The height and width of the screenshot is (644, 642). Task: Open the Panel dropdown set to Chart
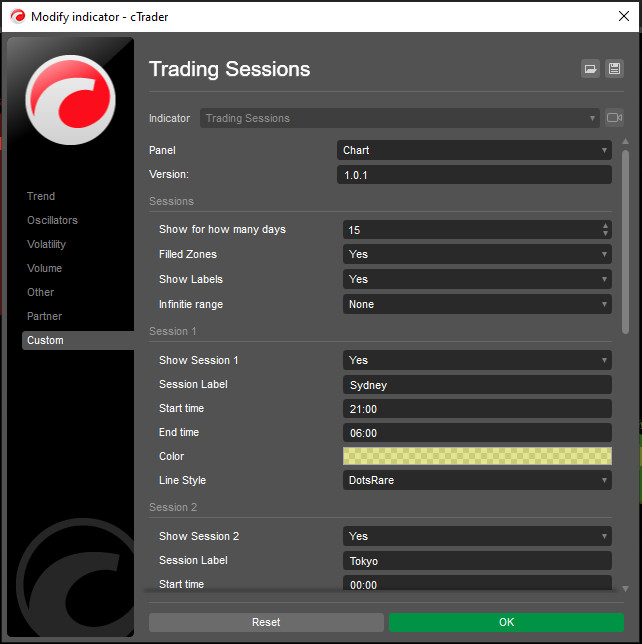(474, 150)
